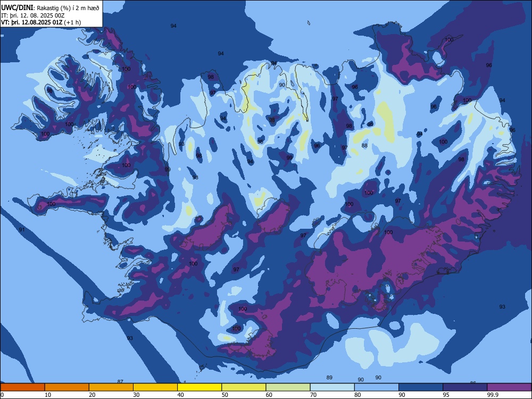Click the '89' humidity value on the map

[329, 378]
